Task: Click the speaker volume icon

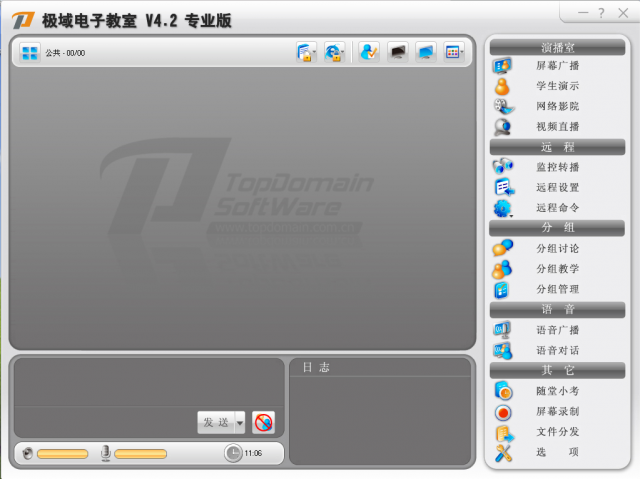Action: 28,454
